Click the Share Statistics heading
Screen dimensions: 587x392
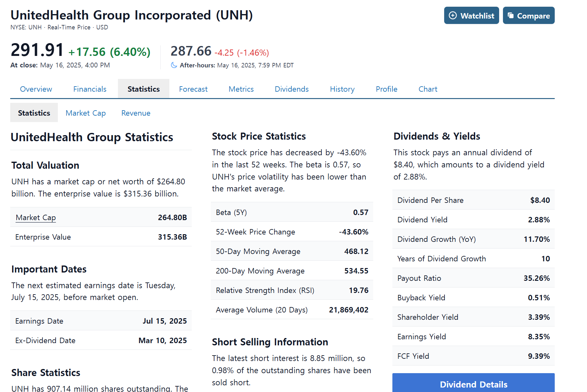(x=46, y=373)
